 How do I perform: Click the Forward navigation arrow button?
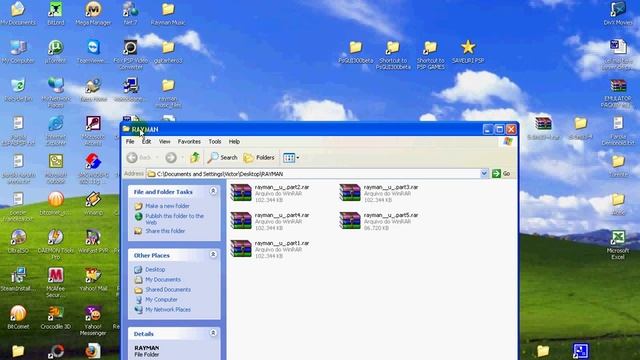tap(171, 157)
